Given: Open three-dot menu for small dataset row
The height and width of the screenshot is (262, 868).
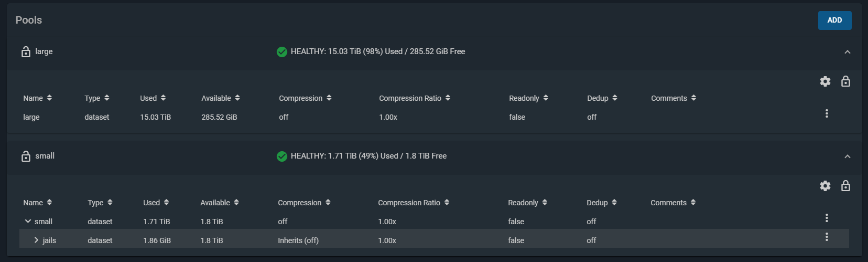Looking at the screenshot, I should 827,218.
